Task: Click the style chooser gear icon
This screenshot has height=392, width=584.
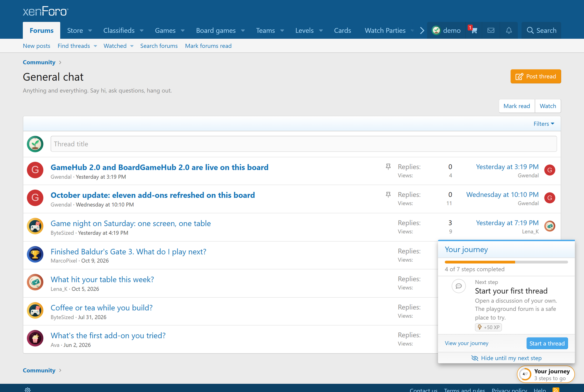Action: [x=28, y=390]
